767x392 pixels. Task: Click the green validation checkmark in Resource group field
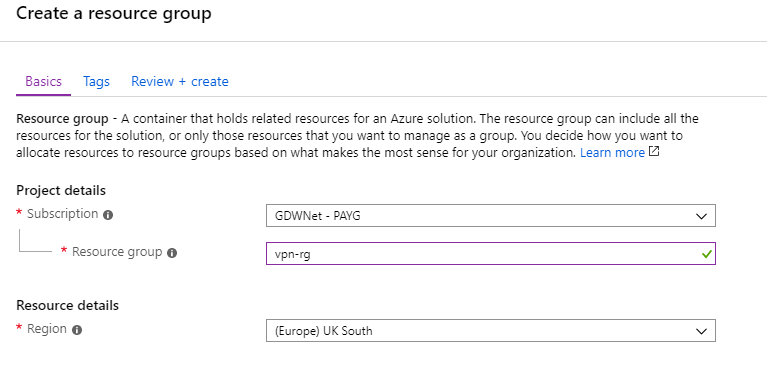[706, 254]
